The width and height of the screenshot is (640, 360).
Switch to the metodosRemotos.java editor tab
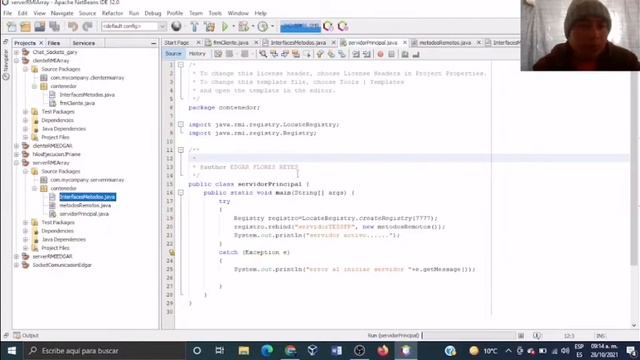tap(445, 42)
